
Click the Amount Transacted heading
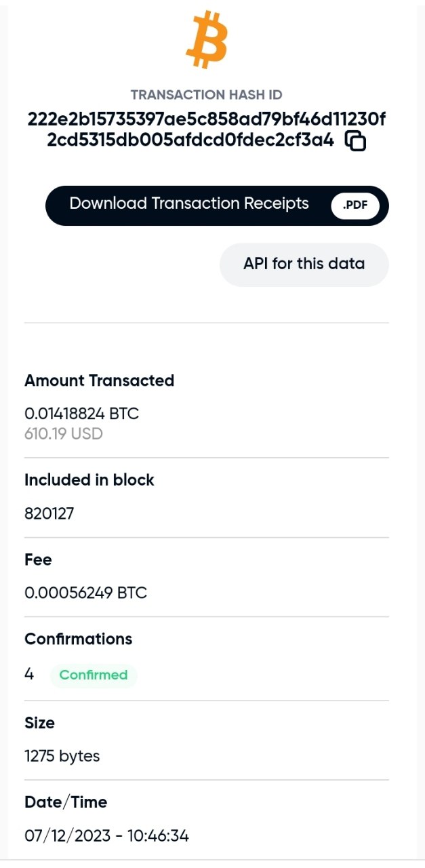click(x=99, y=381)
